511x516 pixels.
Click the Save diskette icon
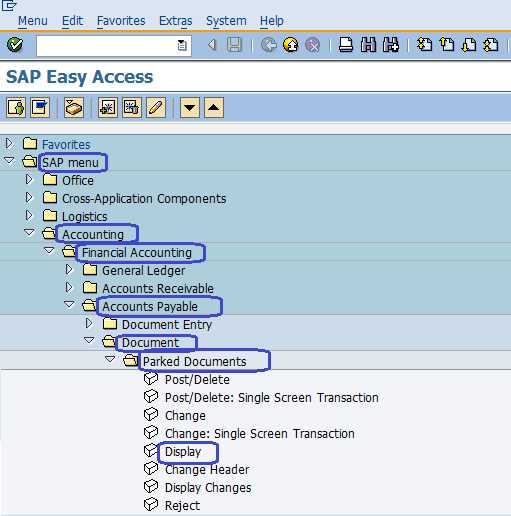pyautogui.click(x=235, y=45)
